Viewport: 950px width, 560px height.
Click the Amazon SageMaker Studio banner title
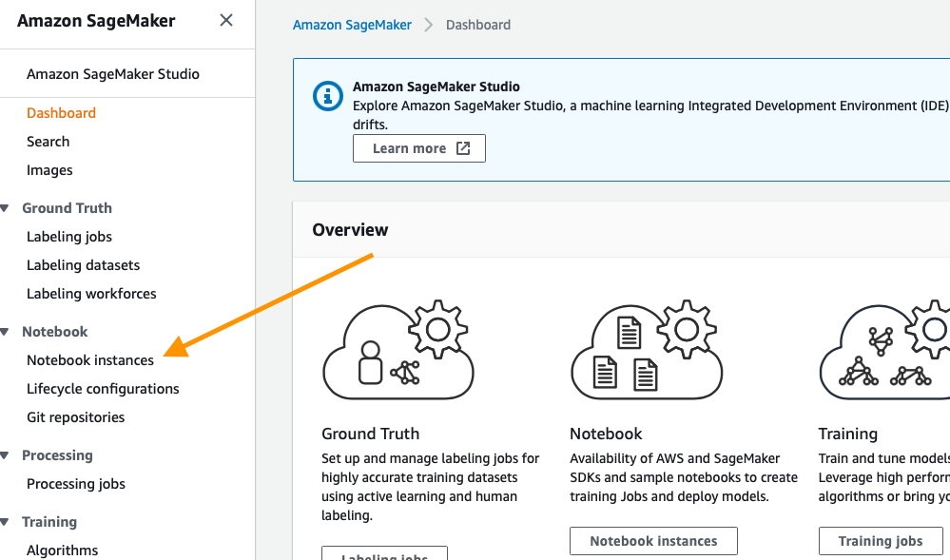[436, 87]
